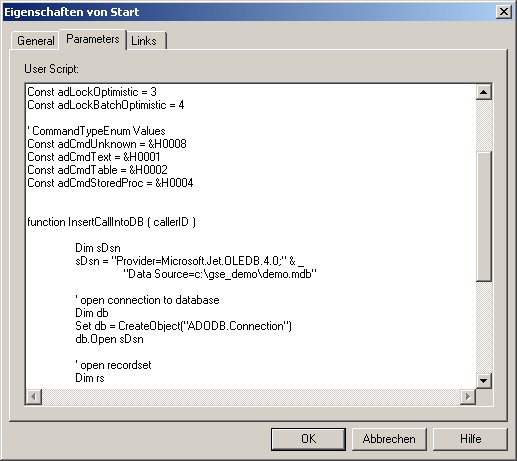The height and width of the screenshot is (461, 517).
Task: Click the line 'Const adCmdTable = &H0002'
Action: coord(97,170)
